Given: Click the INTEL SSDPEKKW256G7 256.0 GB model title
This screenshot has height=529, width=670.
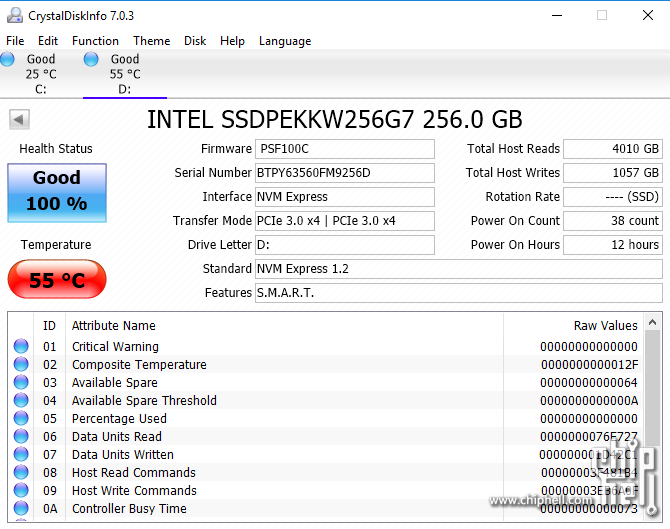Looking at the screenshot, I should pos(335,119).
